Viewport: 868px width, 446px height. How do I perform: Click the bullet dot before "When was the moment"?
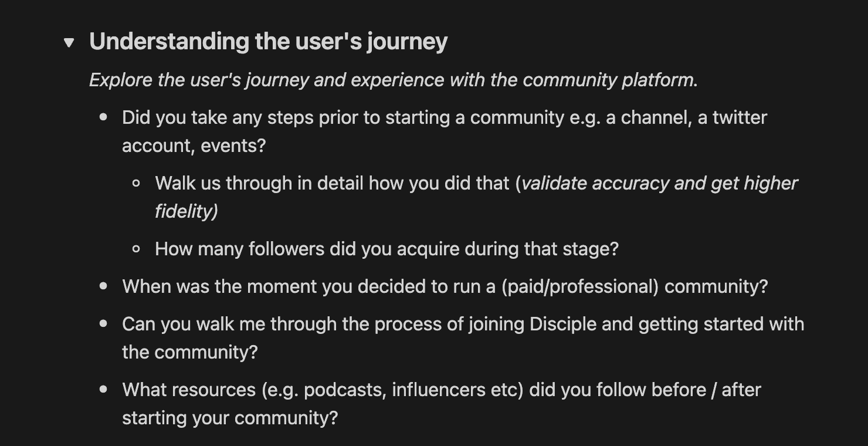[x=104, y=286]
